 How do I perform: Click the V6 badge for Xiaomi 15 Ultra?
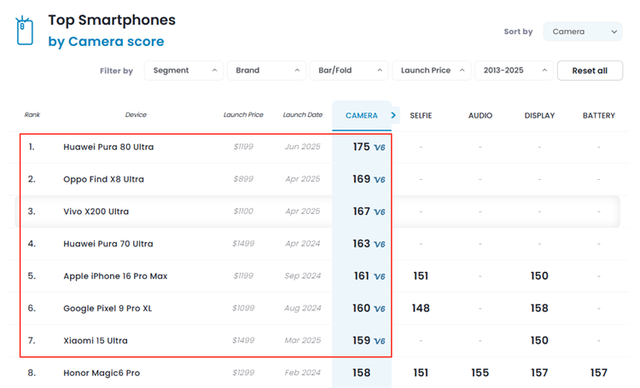(x=380, y=341)
